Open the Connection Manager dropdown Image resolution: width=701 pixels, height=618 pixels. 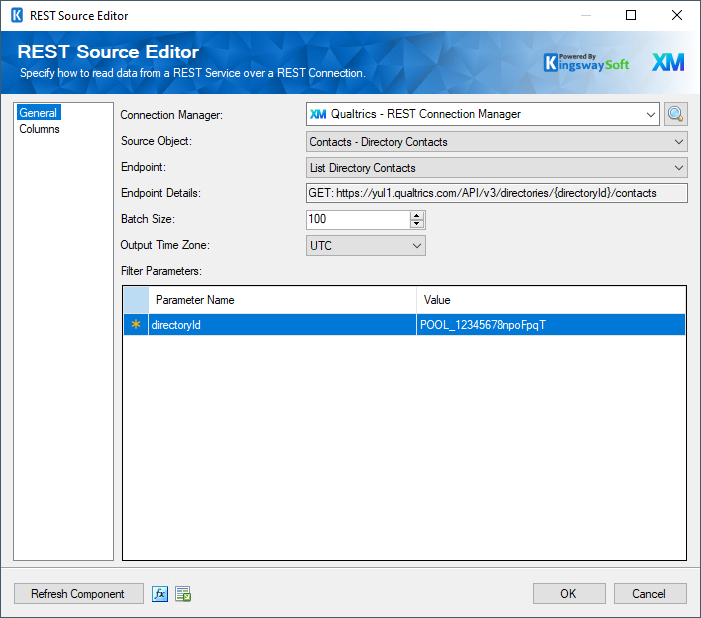click(x=650, y=114)
